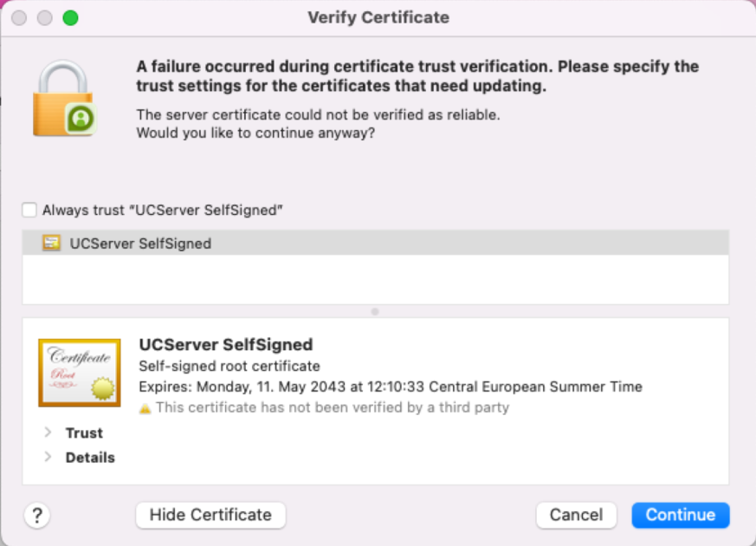Minimize the dialog with the yellow button

44,18
